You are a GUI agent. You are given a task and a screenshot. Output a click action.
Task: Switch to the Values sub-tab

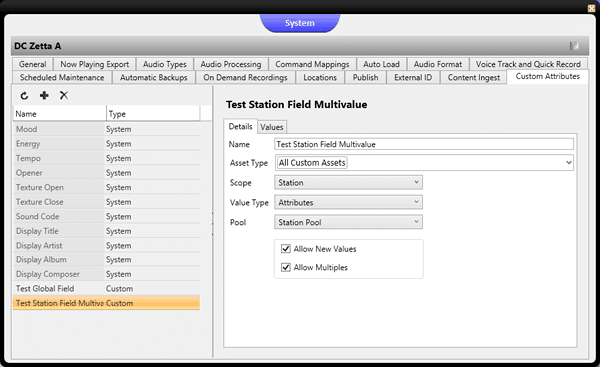click(272, 127)
